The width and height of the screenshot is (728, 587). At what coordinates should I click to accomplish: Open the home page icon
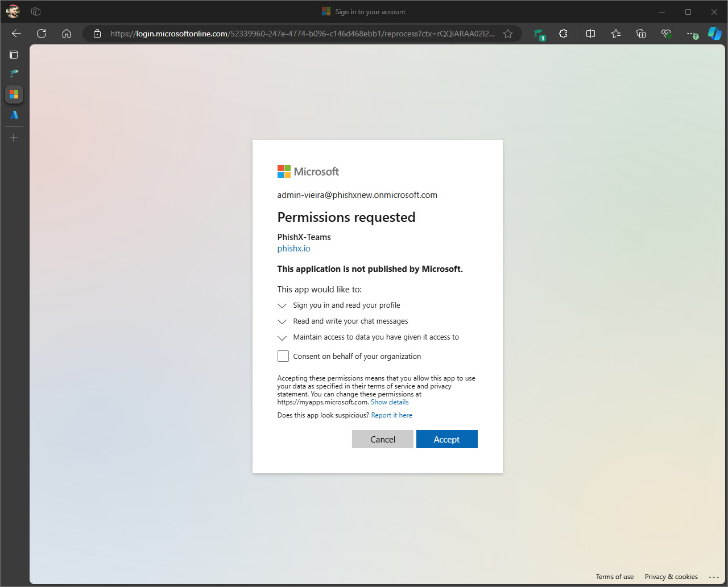(67, 34)
